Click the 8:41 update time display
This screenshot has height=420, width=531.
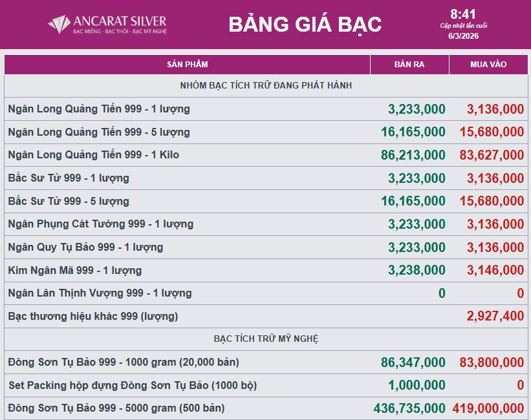point(463,14)
